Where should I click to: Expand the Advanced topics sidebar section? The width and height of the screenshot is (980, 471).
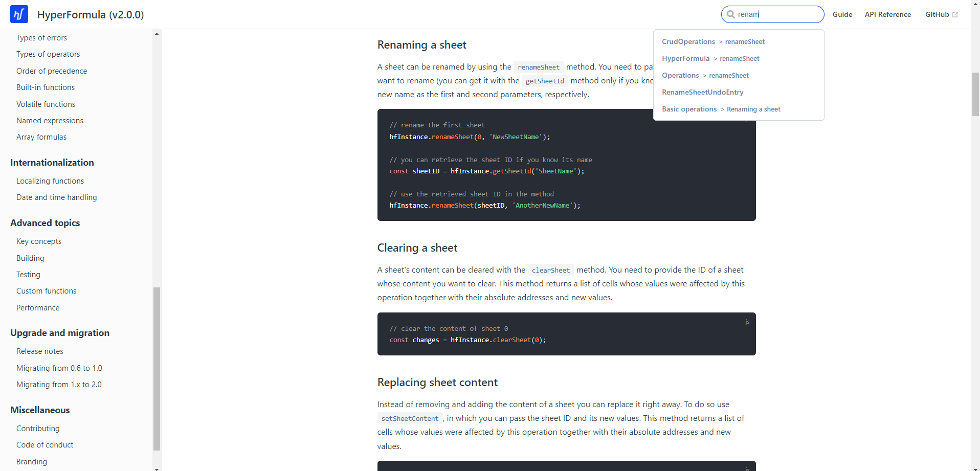tap(44, 222)
